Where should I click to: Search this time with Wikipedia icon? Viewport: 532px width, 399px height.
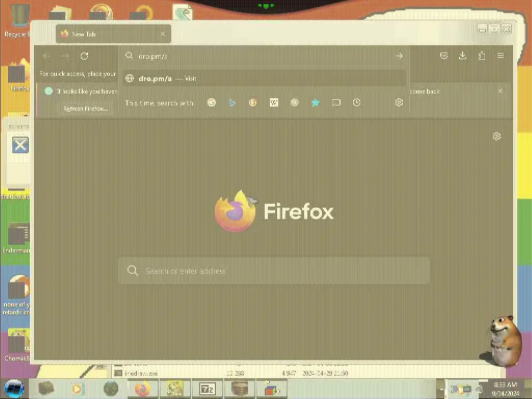click(x=274, y=102)
